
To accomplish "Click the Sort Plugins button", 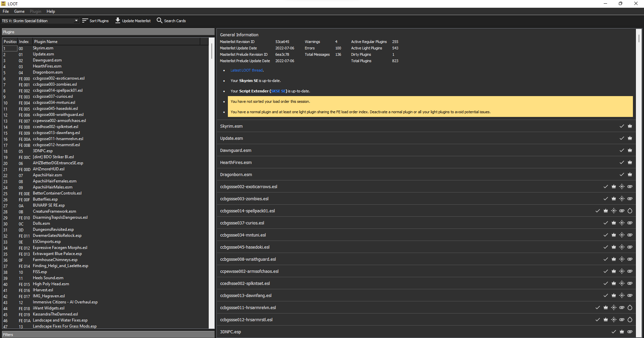I will pos(96,21).
